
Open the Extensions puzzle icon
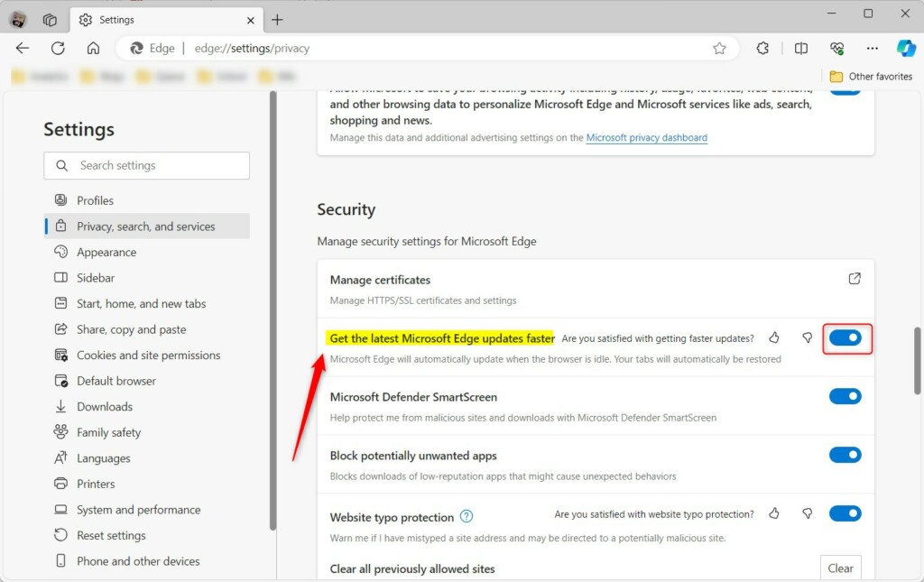pos(762,49)
